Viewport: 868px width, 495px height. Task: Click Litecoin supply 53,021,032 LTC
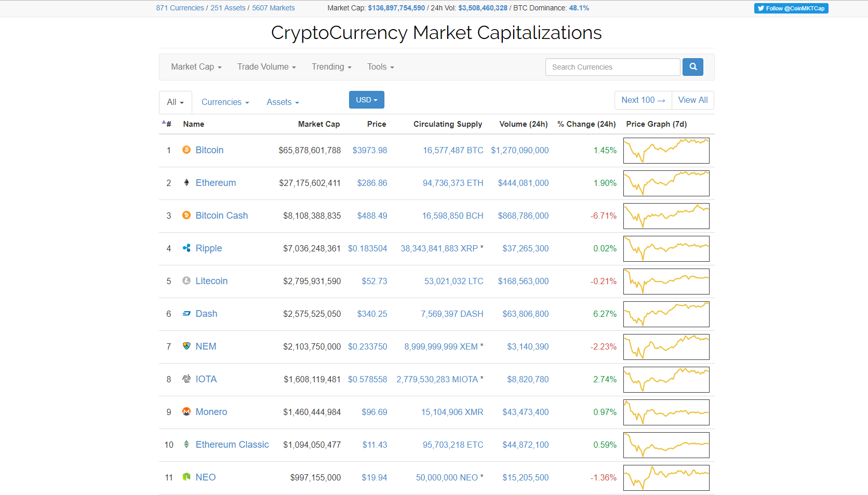click(453, 282)
